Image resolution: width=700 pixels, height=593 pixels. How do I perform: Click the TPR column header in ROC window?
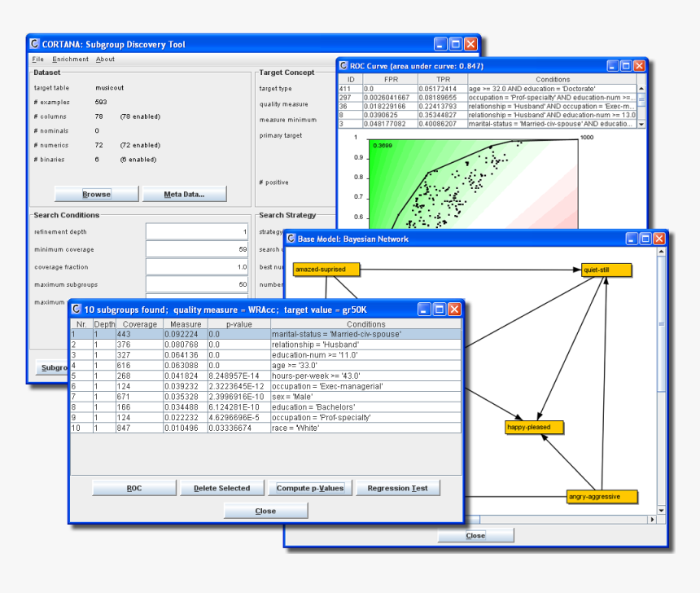click(443, 79)
